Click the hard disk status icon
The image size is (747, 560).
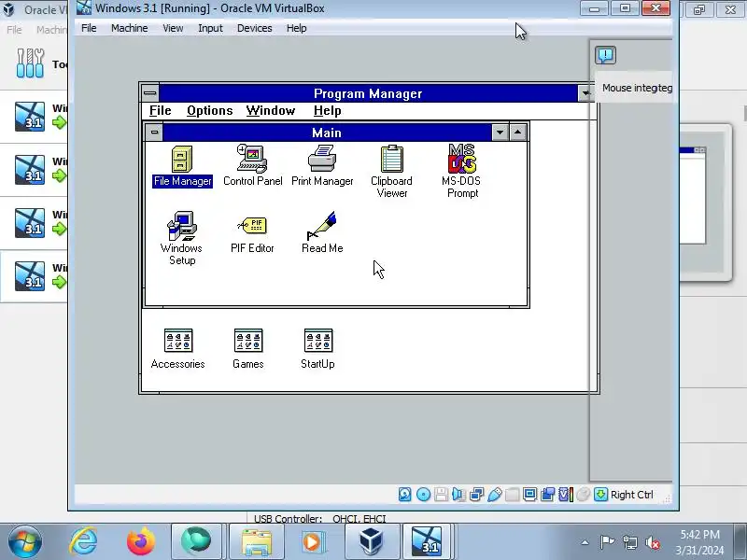point(405,495)
